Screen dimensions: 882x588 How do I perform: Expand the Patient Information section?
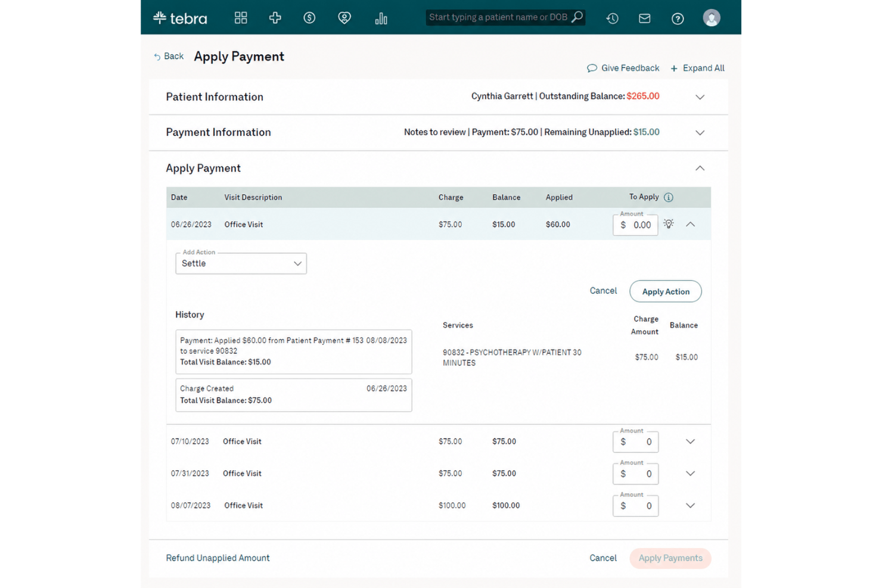700,97
